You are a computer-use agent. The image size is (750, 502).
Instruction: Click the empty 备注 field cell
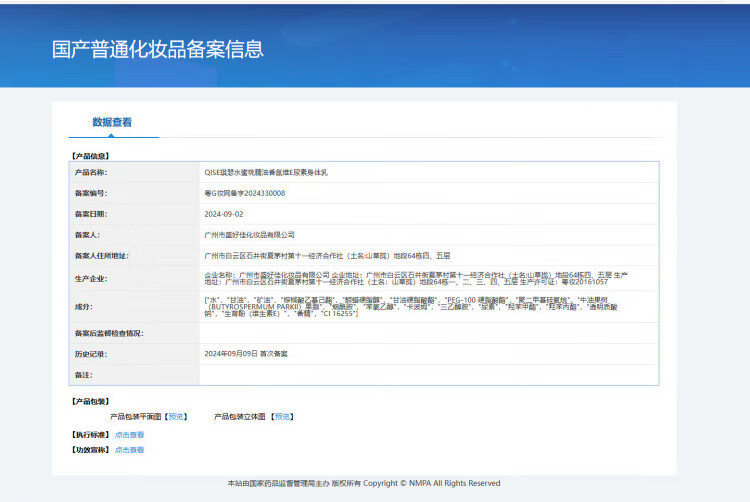[x=428, y=374]
